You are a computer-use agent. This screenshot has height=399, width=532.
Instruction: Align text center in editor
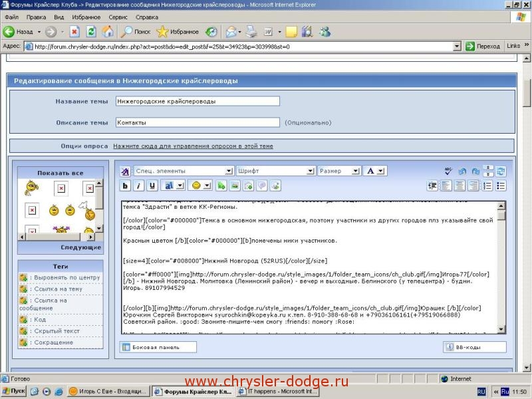coord(460,186)
